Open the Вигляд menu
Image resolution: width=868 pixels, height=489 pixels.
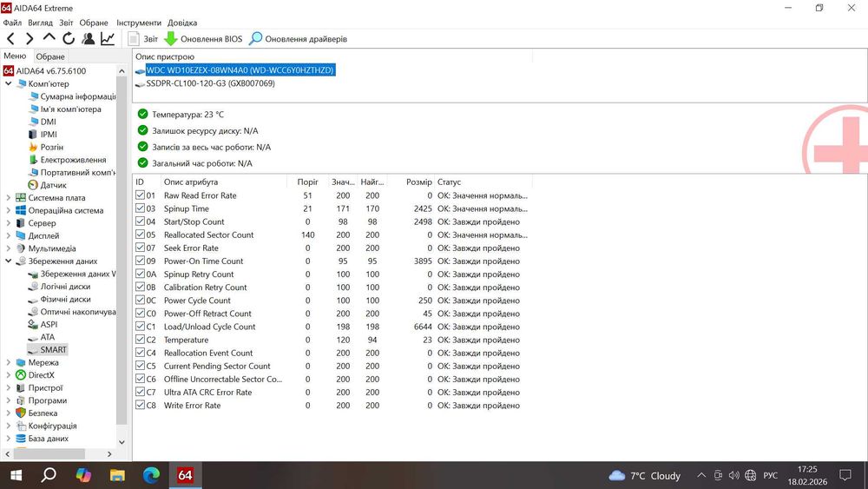click(40, 23)
